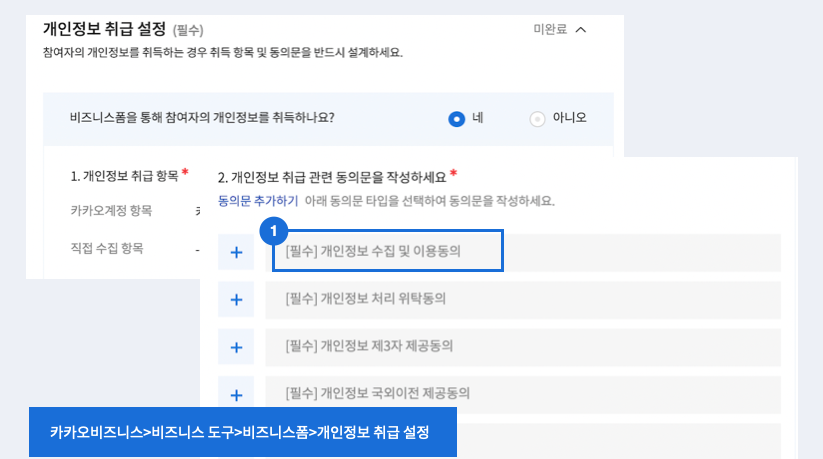Click the 직접 수집 항목 label
Viewport: 823px width, 459px height.
tap(107, 248)
